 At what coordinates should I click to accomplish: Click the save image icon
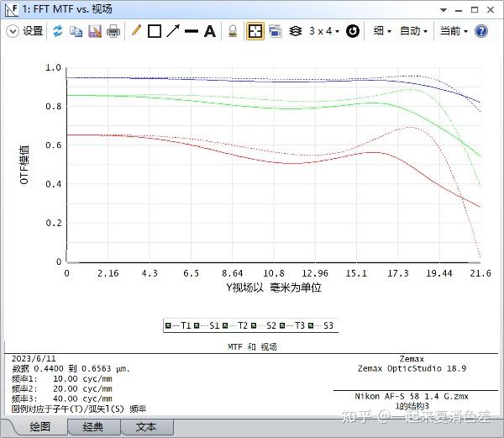[x=95, y=31]
